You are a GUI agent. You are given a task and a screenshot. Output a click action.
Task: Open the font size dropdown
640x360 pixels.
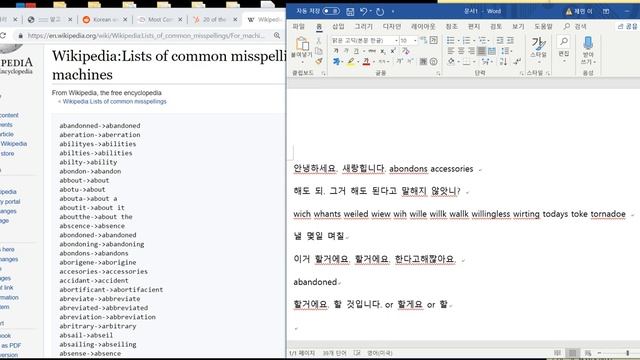(x=415, y=40)
